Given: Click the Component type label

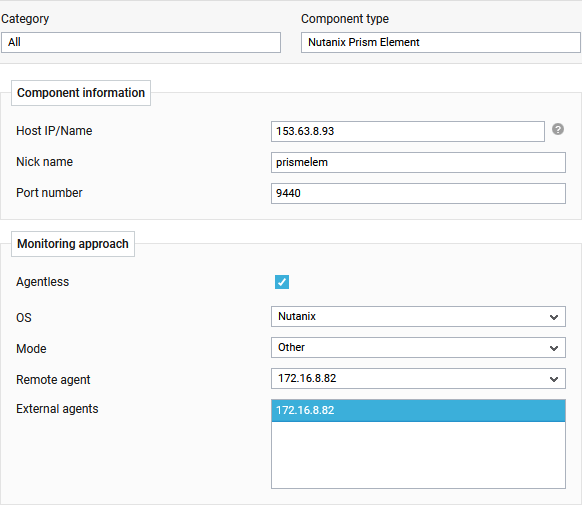Looking at the screenshot, I should 345,19.
